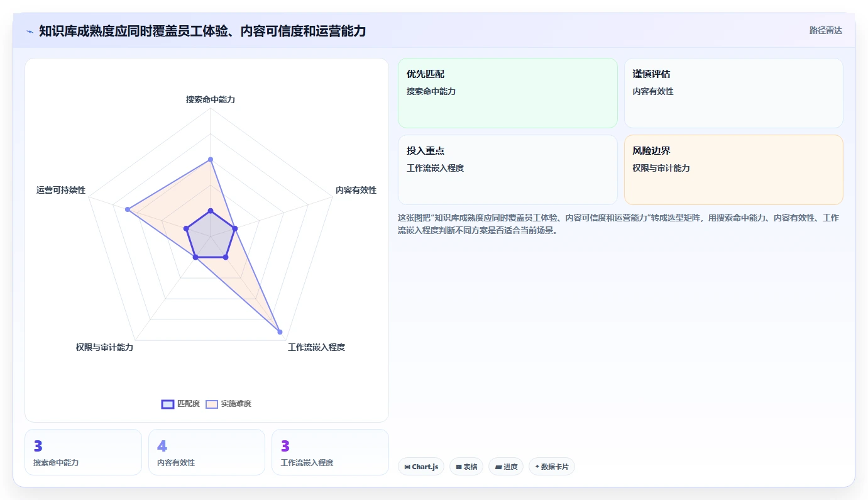
Task: Click the page title about 知识库成熟度
Action: coord(202,31)
